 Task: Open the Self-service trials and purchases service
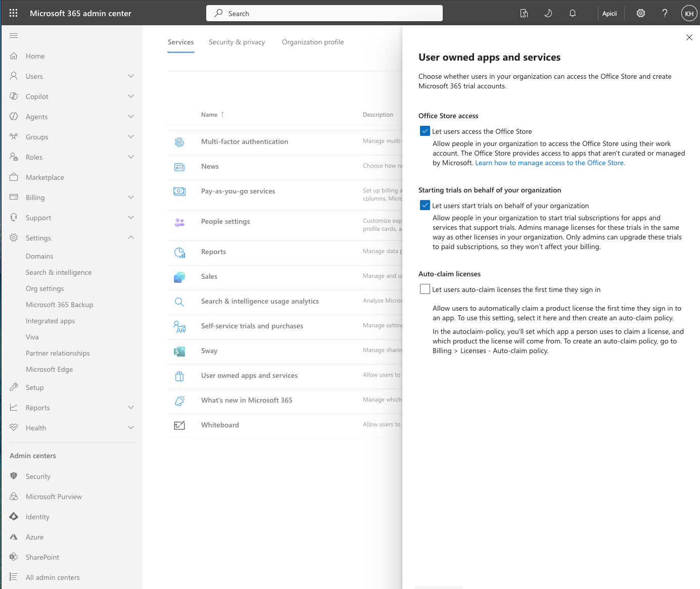pos(252,326)
